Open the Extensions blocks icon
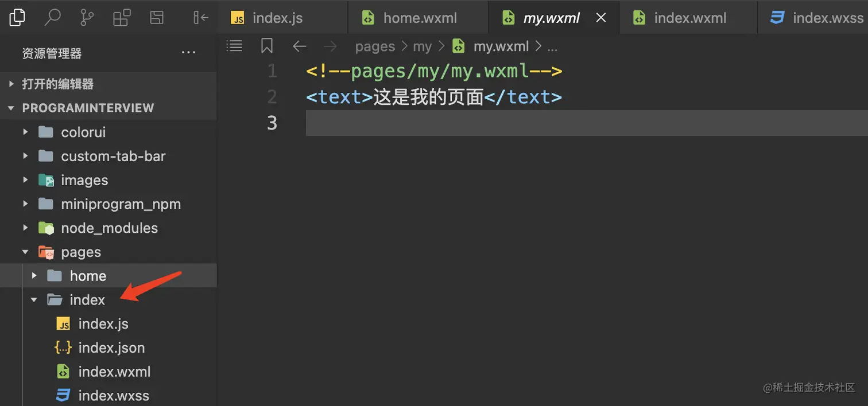The width and height of the screenshot is (868, 406). coord(122,18)
